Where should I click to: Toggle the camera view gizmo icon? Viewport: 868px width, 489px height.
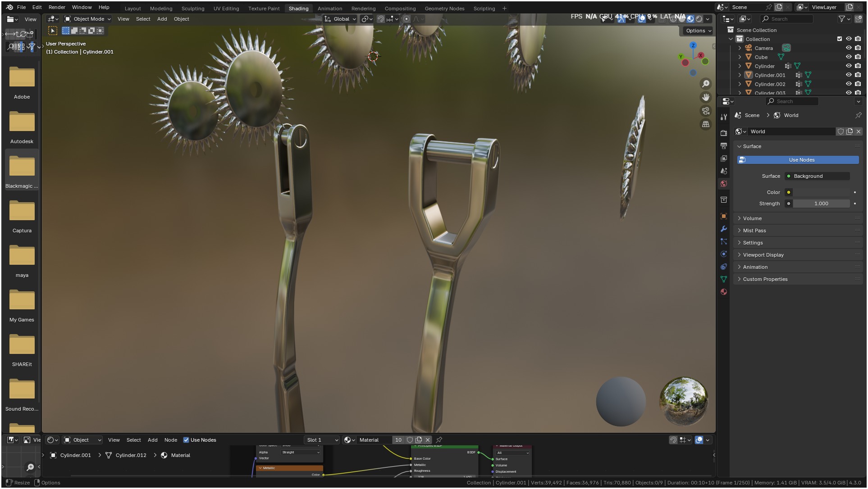point(706,111)
